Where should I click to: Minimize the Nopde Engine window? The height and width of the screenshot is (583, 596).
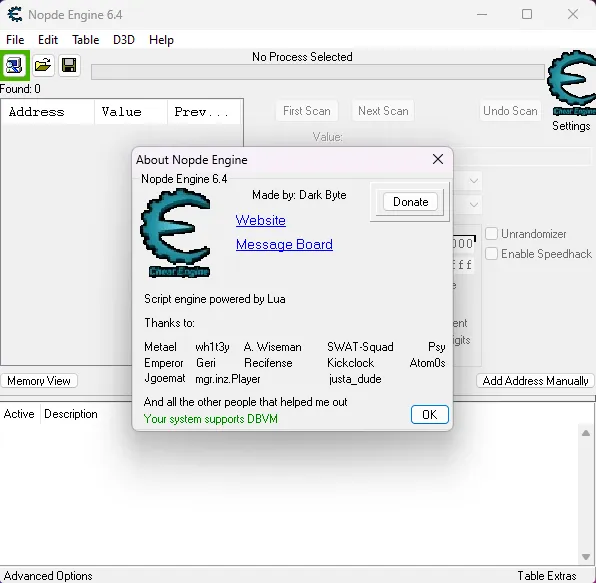(482, 14)
